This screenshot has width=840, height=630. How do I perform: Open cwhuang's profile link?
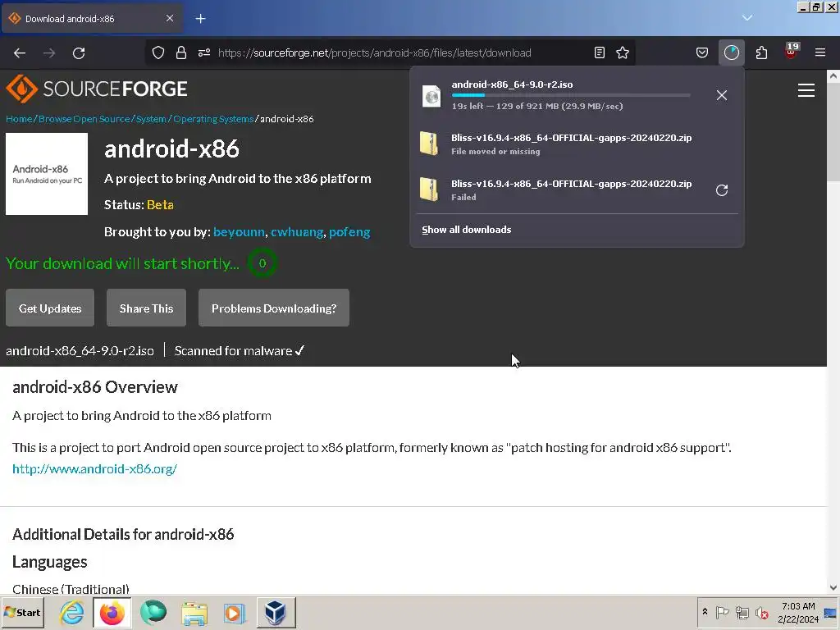[297, 232]
